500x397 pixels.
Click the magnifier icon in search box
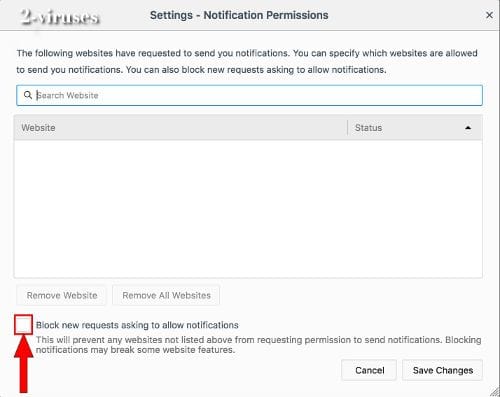[28, 95]
